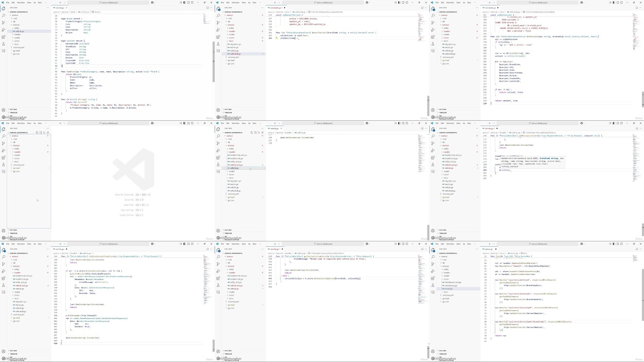Collapse server folder in the server.go window
Viewport: 644px width, 362px height.
click(x=458, y=279)
